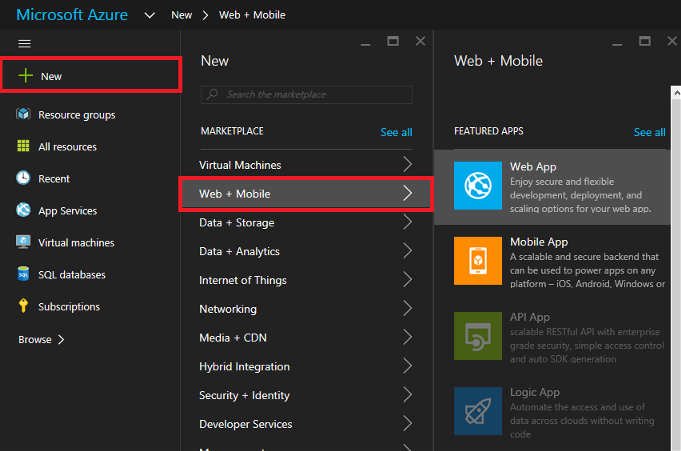Click the Mobile App orange tile icon

coord(478,261)
